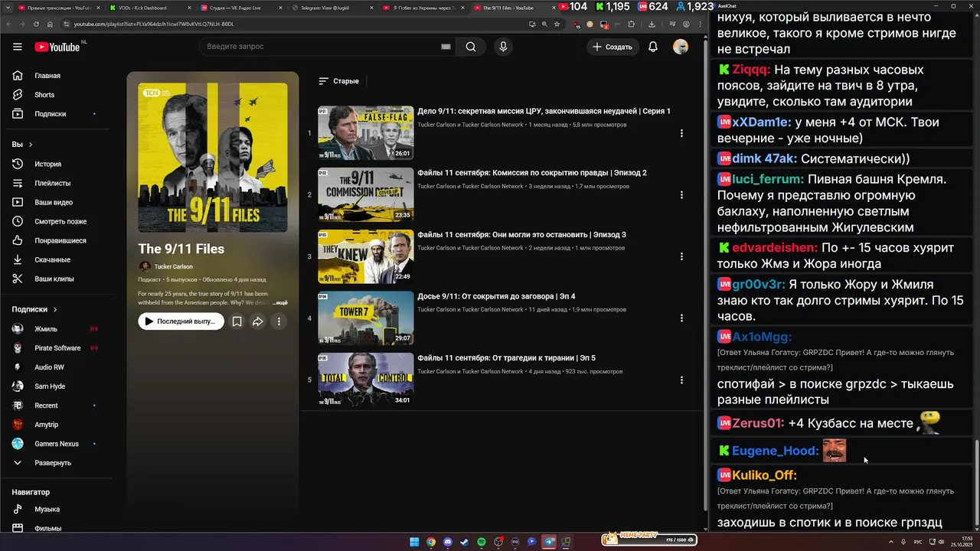This screenshot has height=551, width=980.
Task: Click the browser address bar URL
Action: [x=154, y=24]
